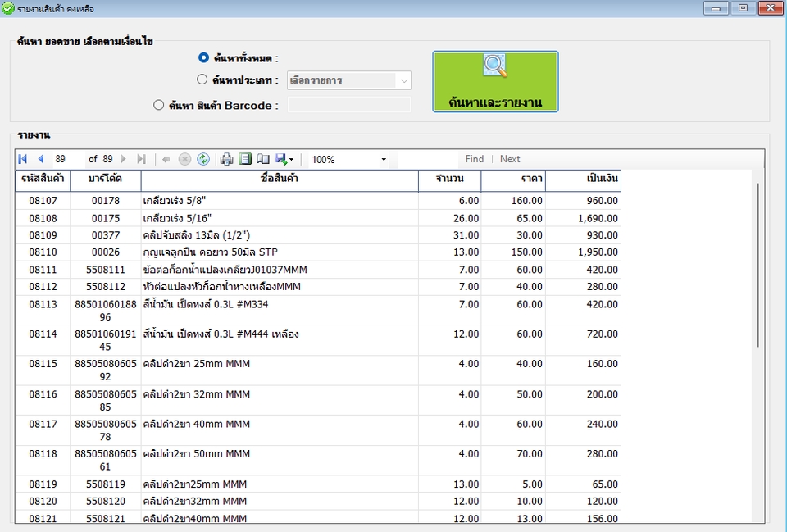
Task: Switch to print layout view
Action: [245, 159]
